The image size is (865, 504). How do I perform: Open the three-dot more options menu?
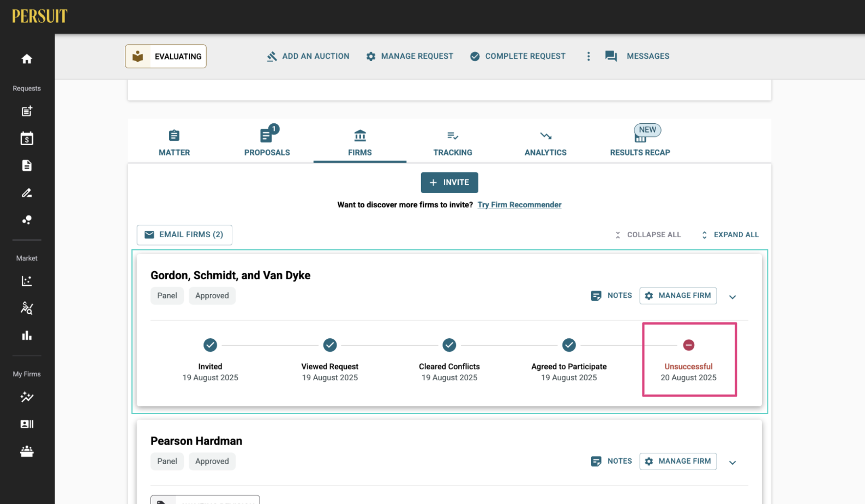(x=588, y=56)
